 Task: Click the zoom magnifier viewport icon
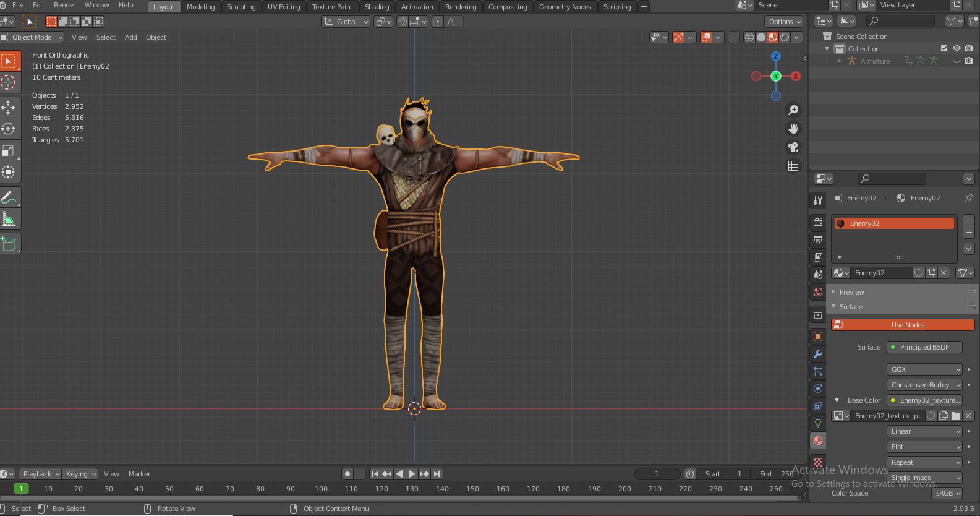[793, 110]
